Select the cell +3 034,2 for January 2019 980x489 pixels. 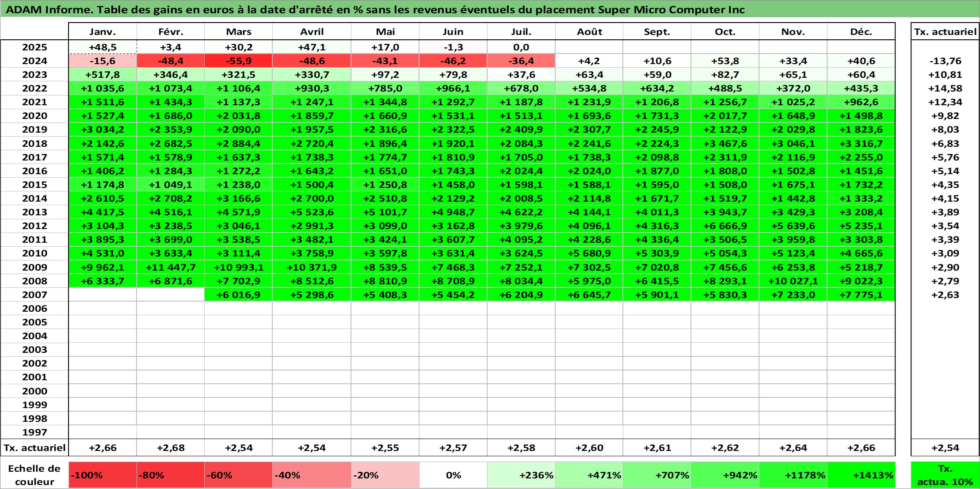point(103,130)
